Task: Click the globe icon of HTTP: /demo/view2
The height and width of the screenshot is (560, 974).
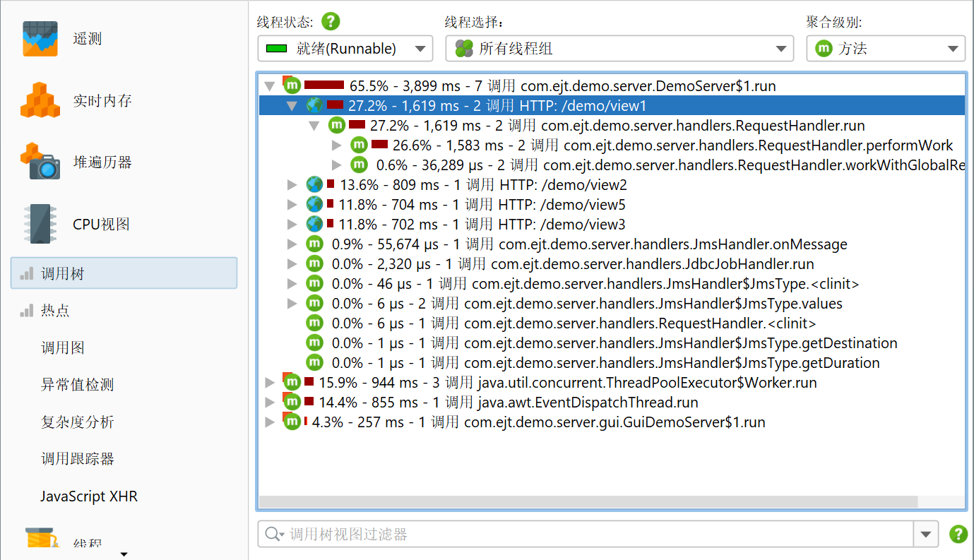Action: coord(314,185)
